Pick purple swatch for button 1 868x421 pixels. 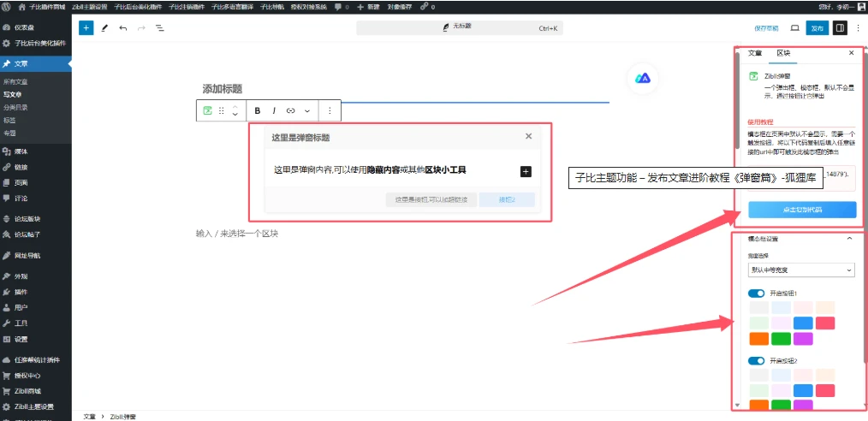[803, 339]
